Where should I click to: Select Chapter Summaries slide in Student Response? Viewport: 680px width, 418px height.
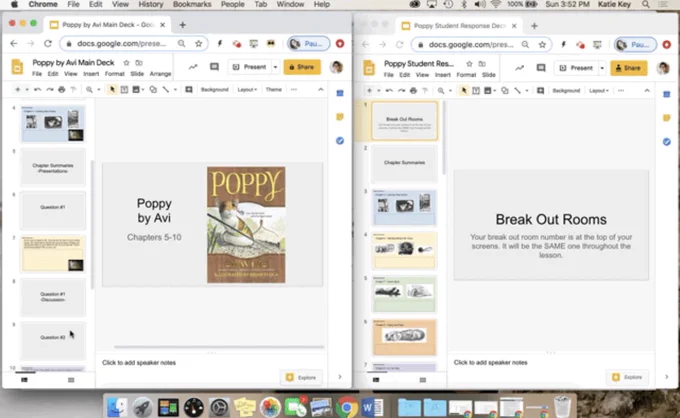pyautogui.click(x=404, y=164)
